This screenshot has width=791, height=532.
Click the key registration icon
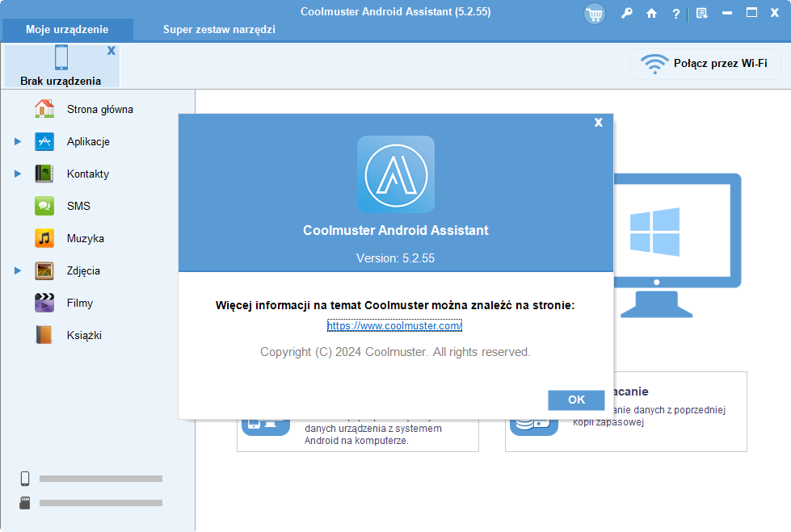[x=626, y=14]
